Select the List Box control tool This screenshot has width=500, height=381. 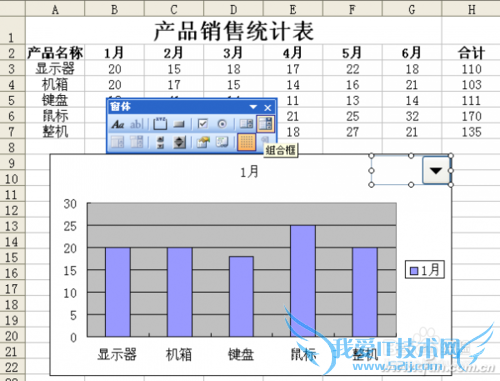click(x=246, y=124)
